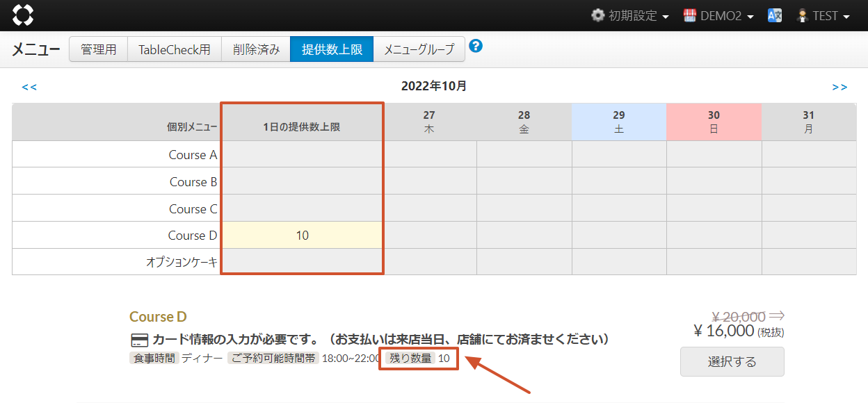Screen dimensions: 868x403
Task: Click the 28 金 column header
Action: 524,122
